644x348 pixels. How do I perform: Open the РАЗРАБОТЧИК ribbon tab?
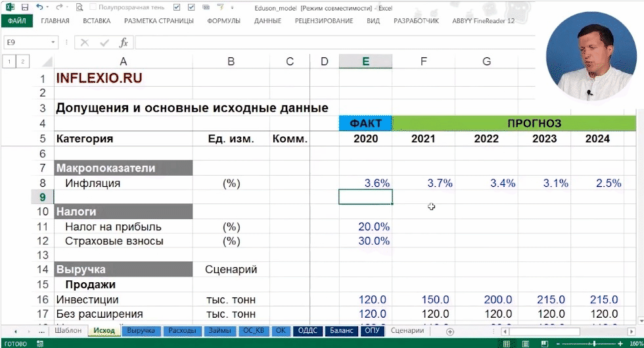(x=416, y=20)
